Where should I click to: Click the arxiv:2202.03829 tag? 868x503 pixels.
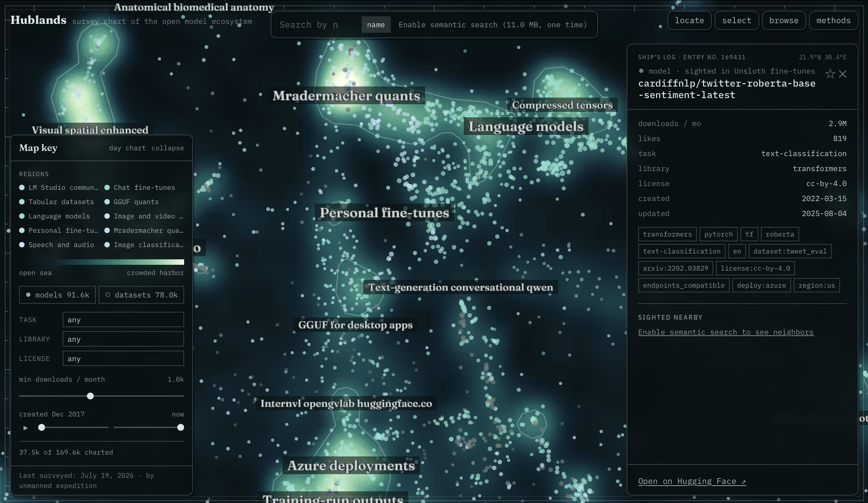click(675, 268)
